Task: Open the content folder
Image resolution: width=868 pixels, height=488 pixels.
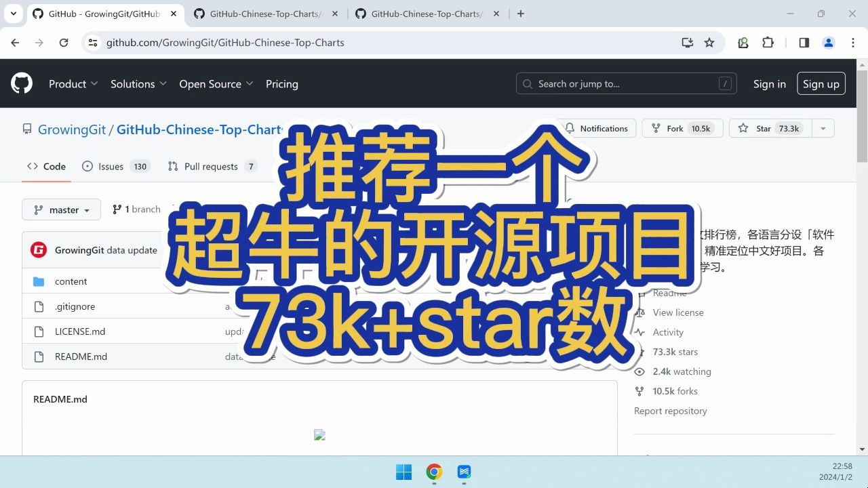Action: [71, 281]
